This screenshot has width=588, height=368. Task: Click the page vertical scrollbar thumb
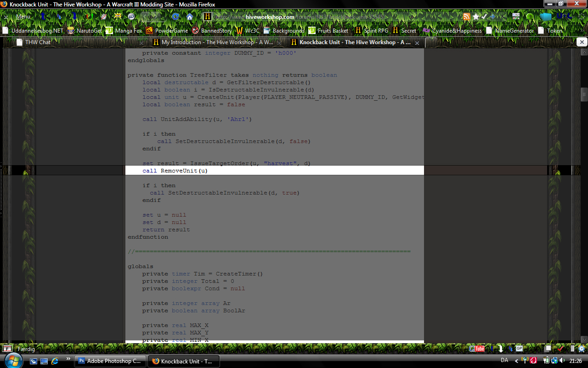pos(584,94)
